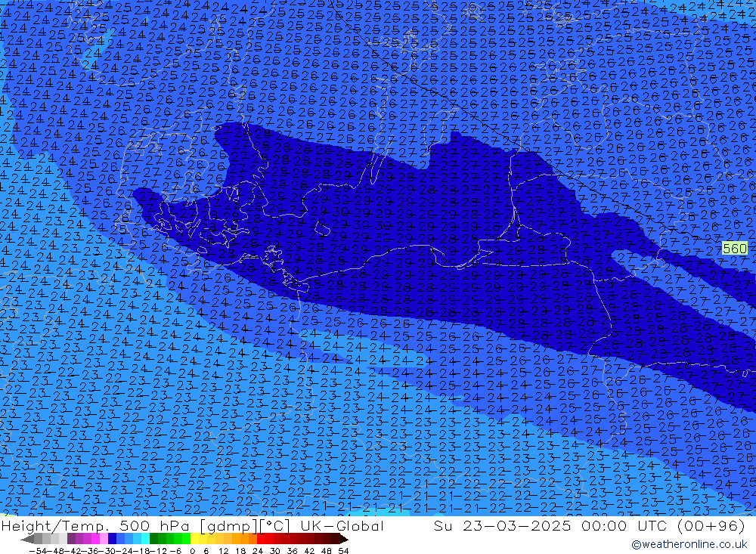Pick the dark blue legend swatch
756x554 pixels.
tap(113, 539)
